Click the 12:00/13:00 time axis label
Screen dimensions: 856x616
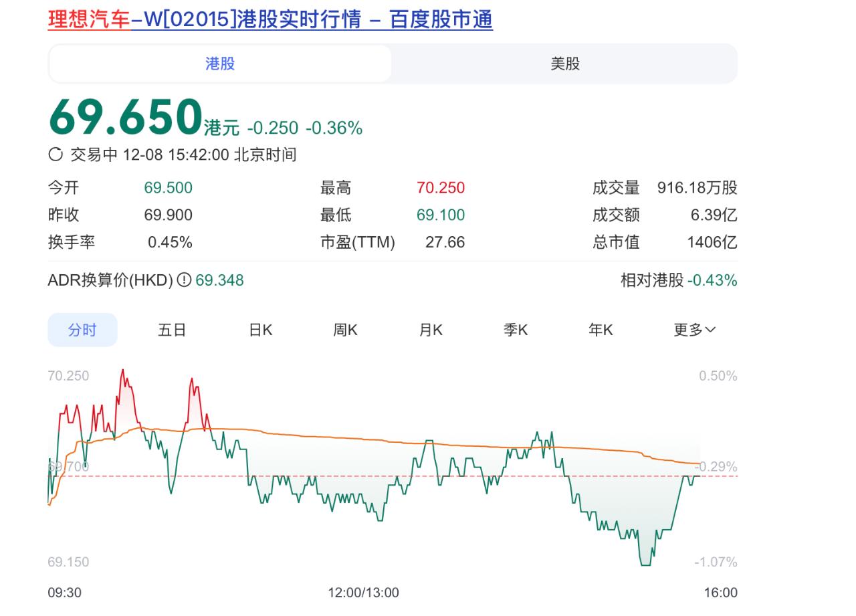tap(363, 593)
